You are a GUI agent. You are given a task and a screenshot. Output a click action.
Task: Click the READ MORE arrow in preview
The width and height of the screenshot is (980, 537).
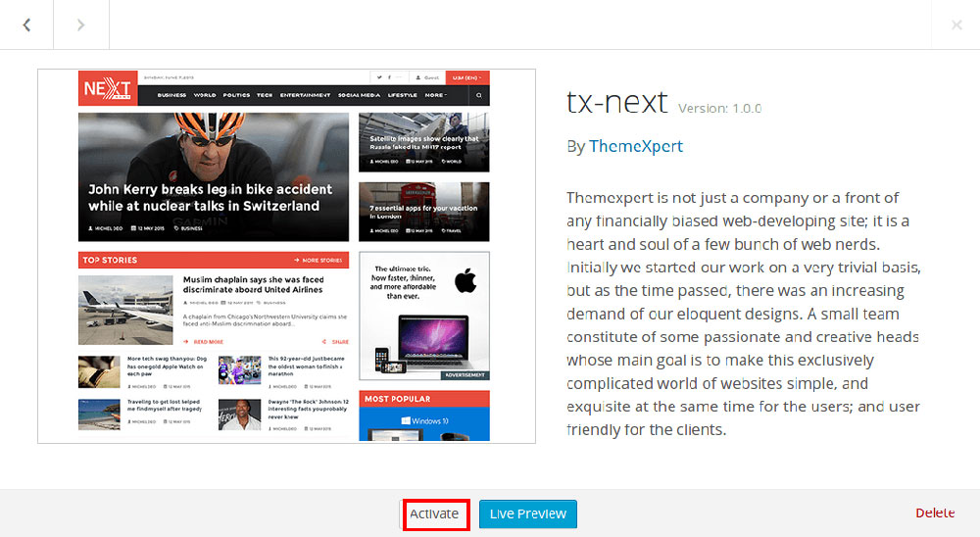tap(186, 342)
